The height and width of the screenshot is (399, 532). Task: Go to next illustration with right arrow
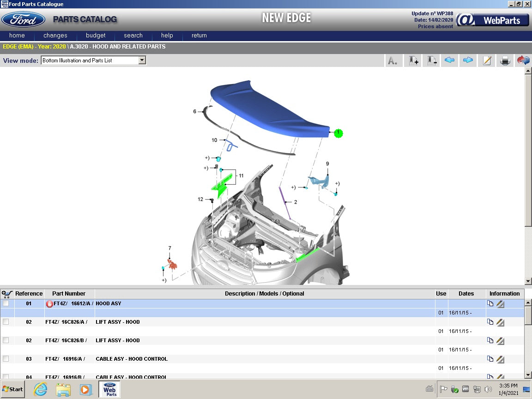tap(468, 60)
